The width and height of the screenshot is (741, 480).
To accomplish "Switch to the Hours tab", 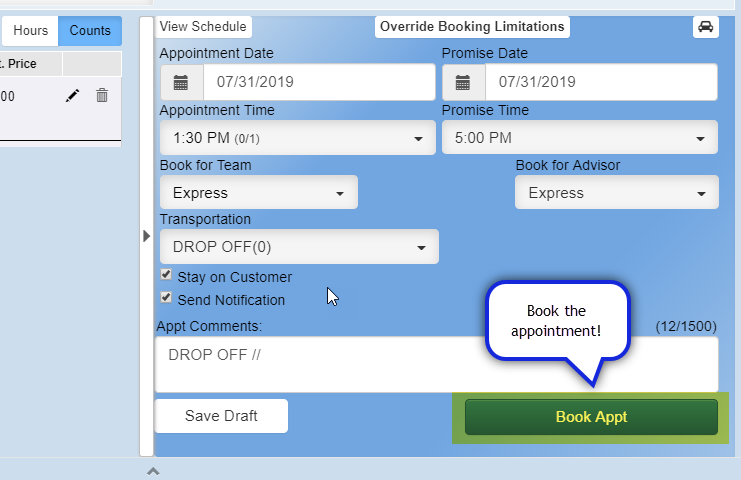I will (31, 31).
